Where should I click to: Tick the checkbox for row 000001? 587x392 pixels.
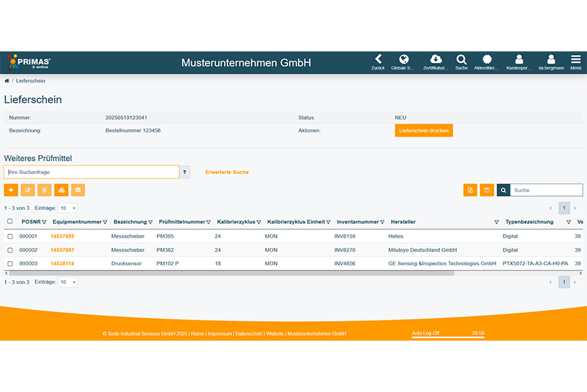(10, 236)
